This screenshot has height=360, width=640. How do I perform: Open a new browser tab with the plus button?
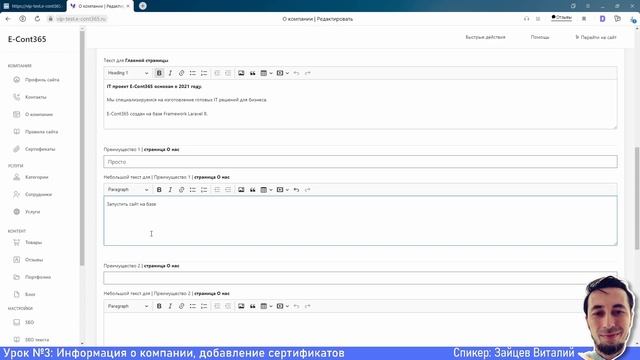click(x=142, y=6)
